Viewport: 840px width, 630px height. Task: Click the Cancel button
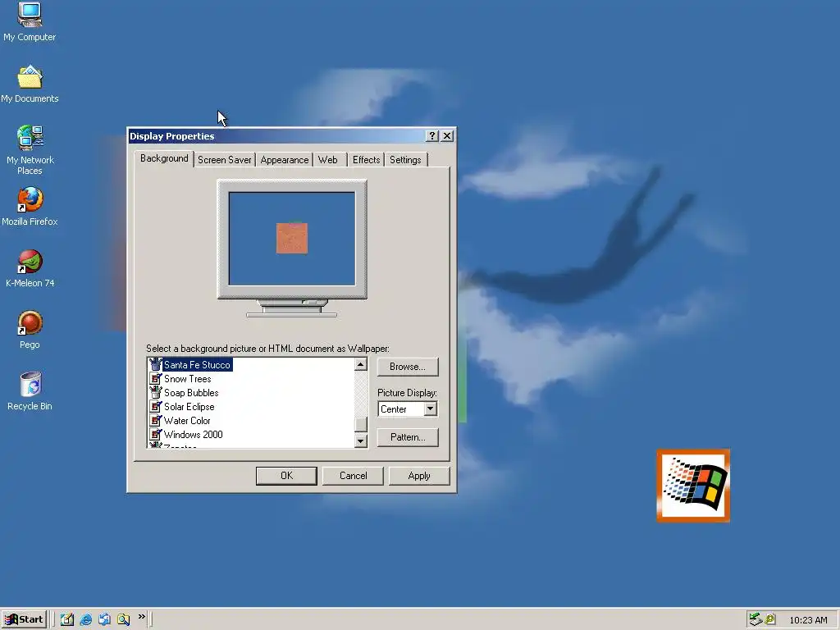point(353,476)
